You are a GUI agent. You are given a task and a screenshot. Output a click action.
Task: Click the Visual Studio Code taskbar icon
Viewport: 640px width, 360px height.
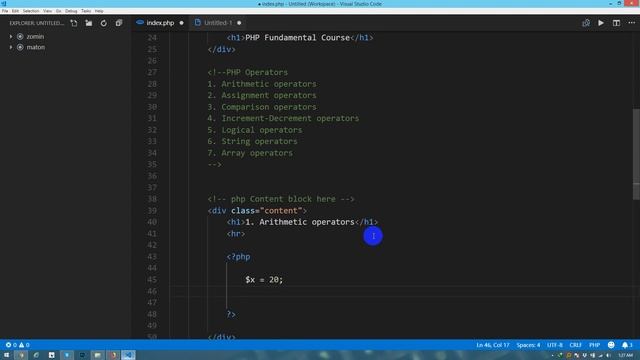click(x=128, y=355)
